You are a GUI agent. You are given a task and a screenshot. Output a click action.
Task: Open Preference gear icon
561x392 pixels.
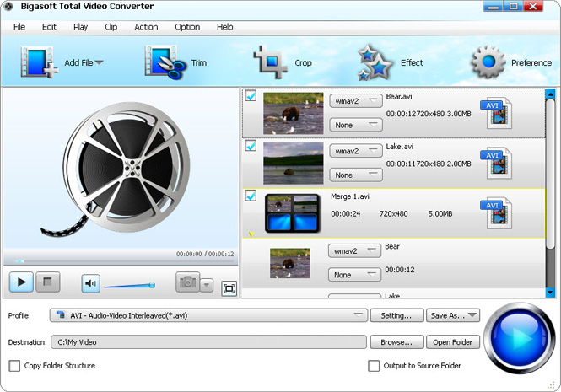coord(488,62)
